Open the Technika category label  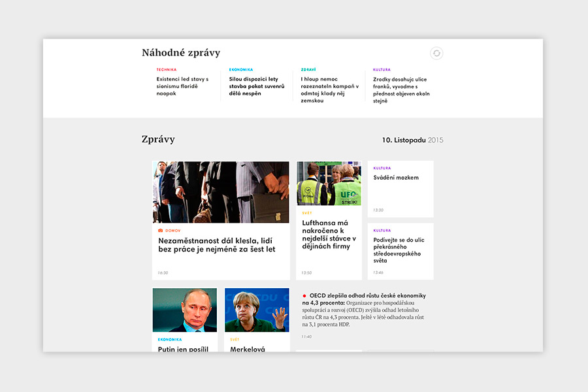coord(166,69)
